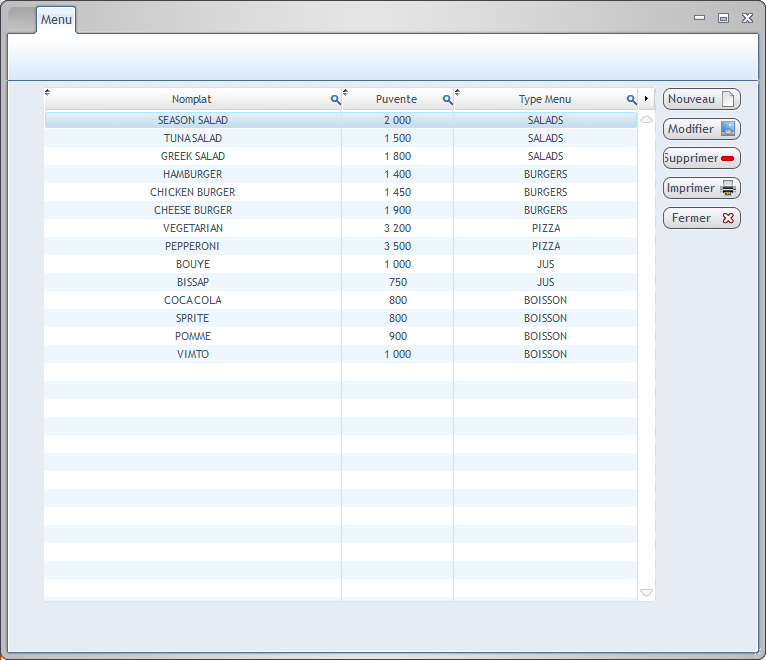
Task: Maximize the application window
Action: click(723, 18)
